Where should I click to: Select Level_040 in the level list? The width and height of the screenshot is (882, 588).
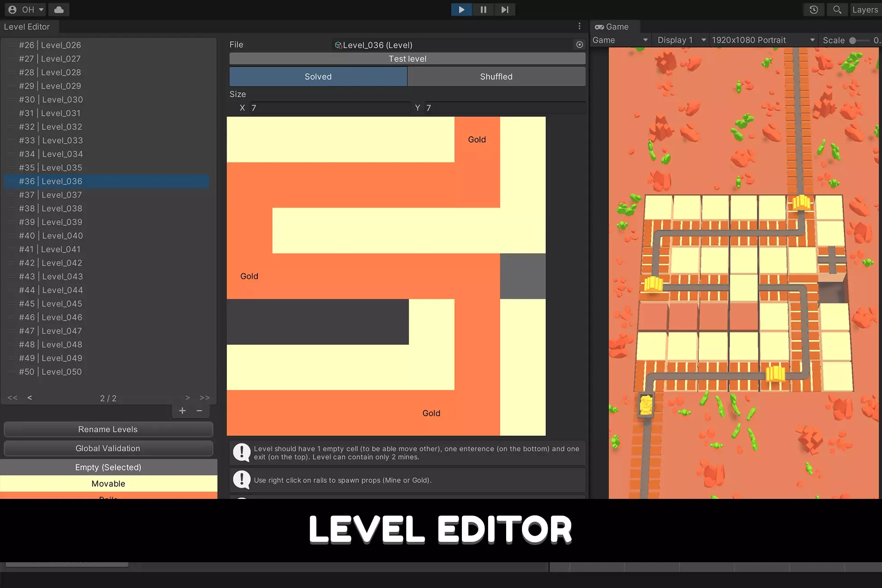[x=62, y=236]
